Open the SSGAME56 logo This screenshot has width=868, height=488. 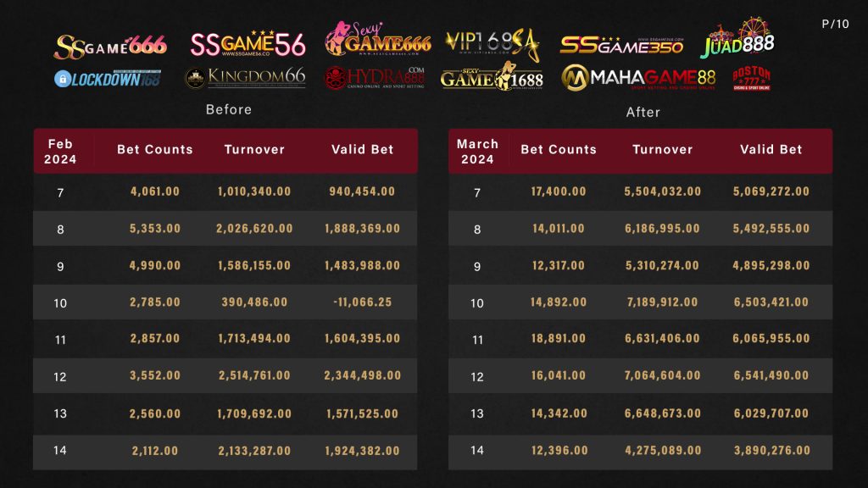coord(248,45)
